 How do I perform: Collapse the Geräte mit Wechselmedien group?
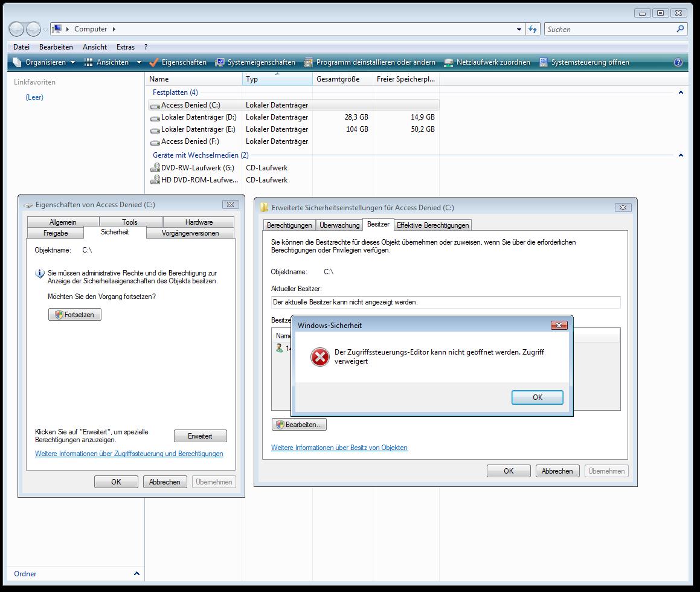click(x=680, y=155)
